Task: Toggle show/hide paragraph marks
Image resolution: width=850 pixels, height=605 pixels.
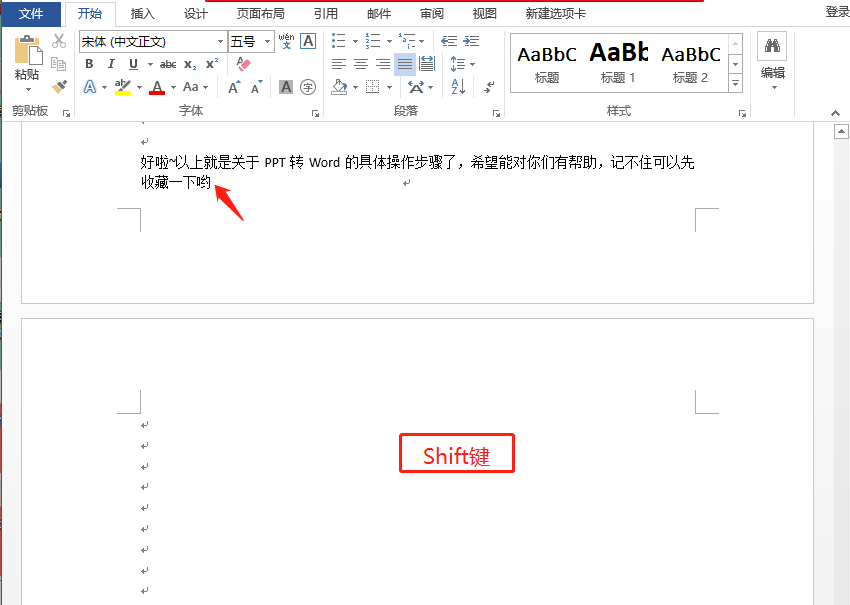Action: [490, 87]
